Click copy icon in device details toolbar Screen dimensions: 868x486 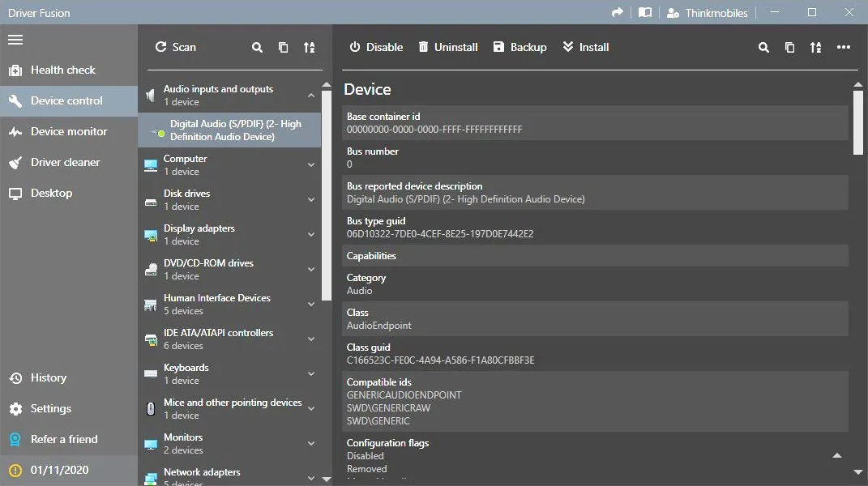click(x=789, y=48)
